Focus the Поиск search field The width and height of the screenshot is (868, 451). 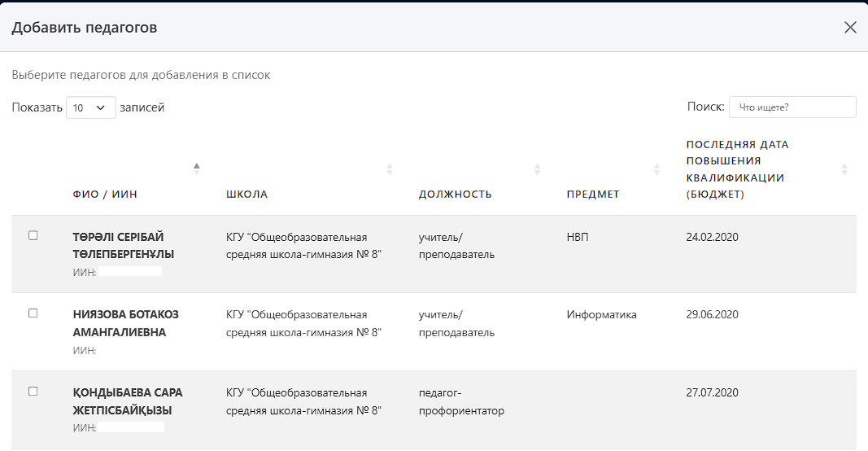click(792, 107)
